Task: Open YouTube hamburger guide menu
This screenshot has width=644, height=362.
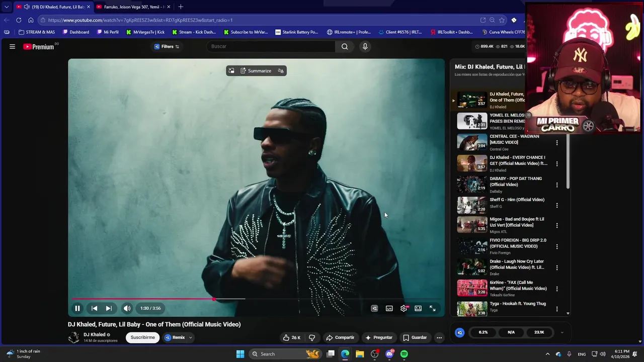Action: 12,46
